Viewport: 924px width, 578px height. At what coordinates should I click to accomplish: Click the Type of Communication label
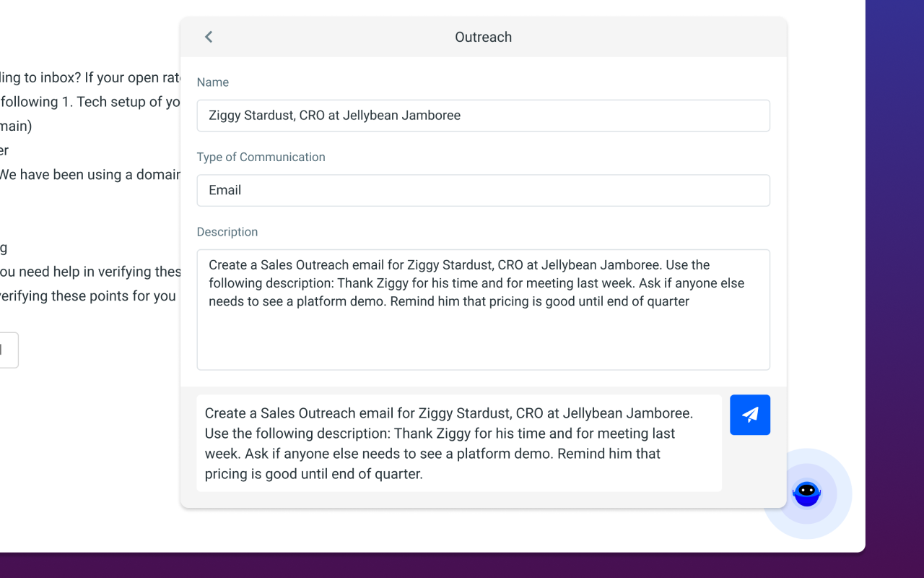pos(261,157)
